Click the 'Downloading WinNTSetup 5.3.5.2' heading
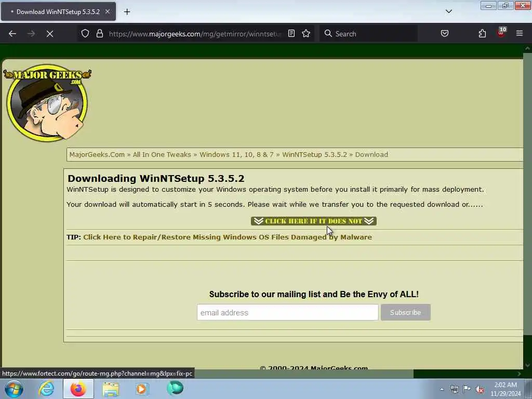This screenshot has width=532, height=399. [156, 179]
